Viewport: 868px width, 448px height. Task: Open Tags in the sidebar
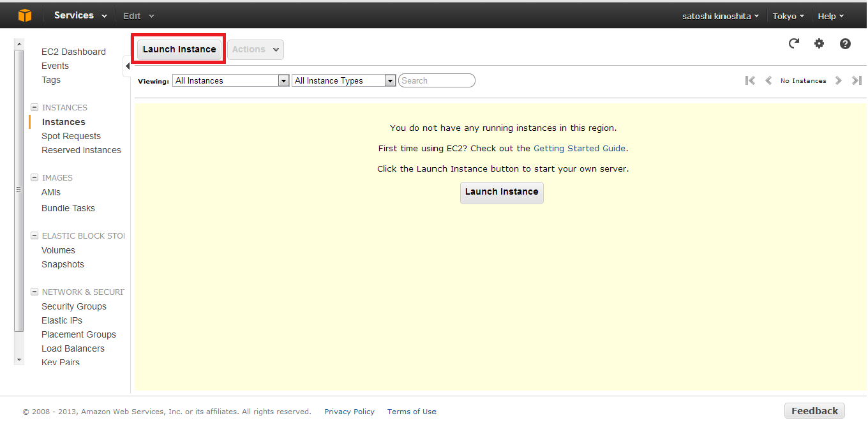point(51,80)
